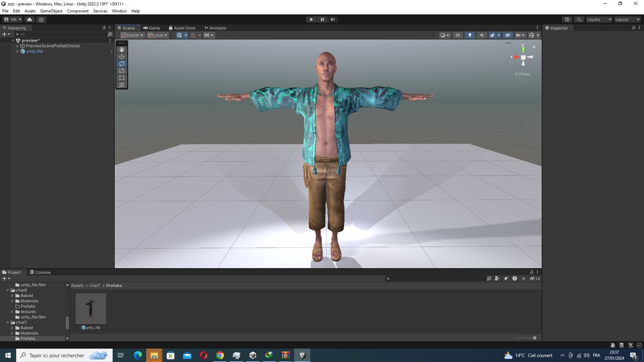This screenshot has width=644, height=362.
Task: Click Search by Label icon in Project
Action: (506, 278)
